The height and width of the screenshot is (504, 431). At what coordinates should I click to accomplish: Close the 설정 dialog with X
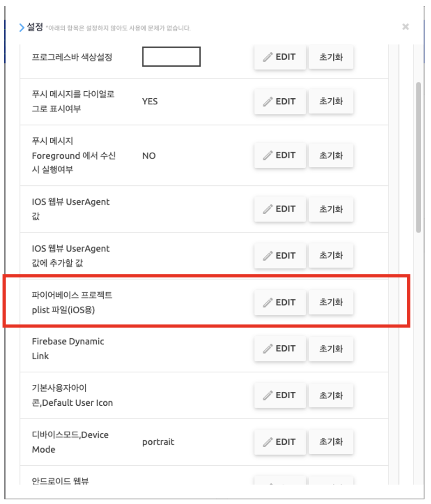(405, 27)
